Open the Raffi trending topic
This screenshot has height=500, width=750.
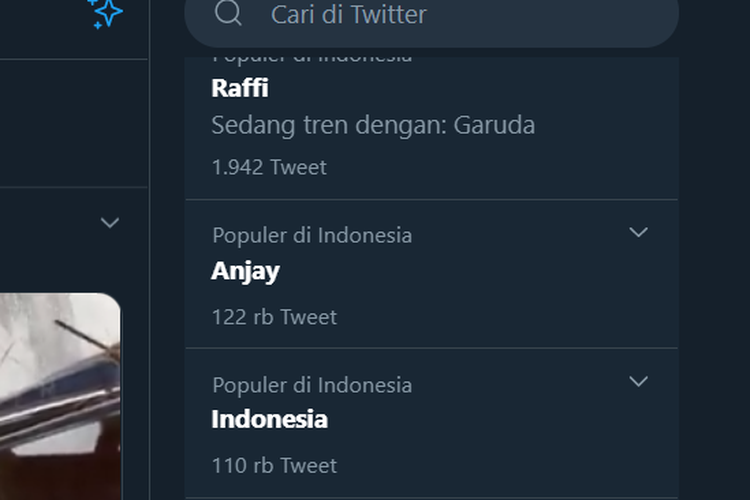tap(240, 88)
